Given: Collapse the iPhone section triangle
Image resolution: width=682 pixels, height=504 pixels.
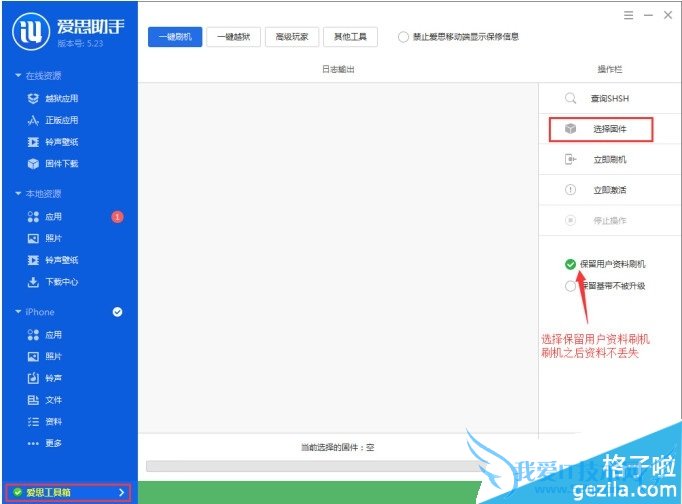Looking at the screenshot, I should 18,312.
